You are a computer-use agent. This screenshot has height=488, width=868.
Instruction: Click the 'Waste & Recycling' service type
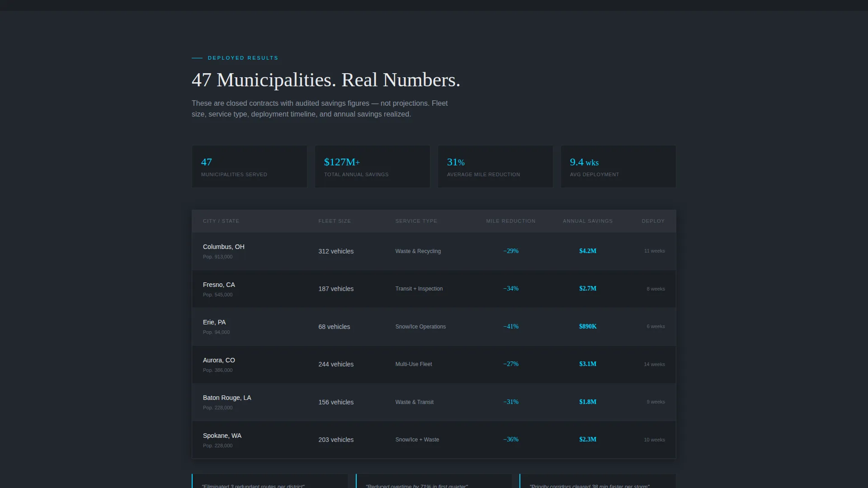point(418,251)
